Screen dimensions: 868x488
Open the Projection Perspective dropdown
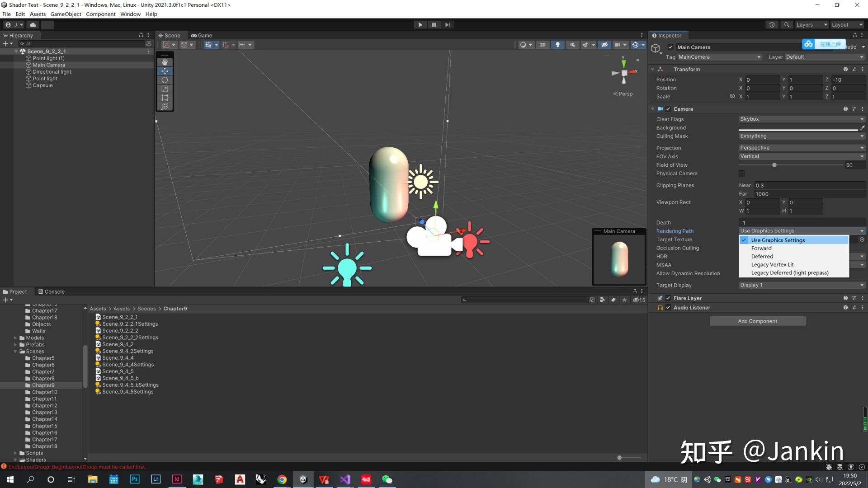coord(801,148)
